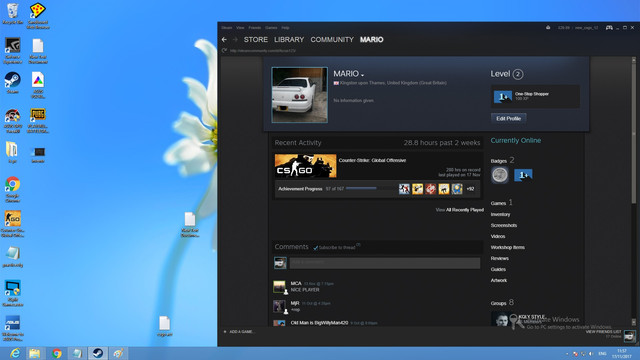Open the Friends menu
Image resolution: width=640 pixels, height=360 pixels.
coord(255,28)
